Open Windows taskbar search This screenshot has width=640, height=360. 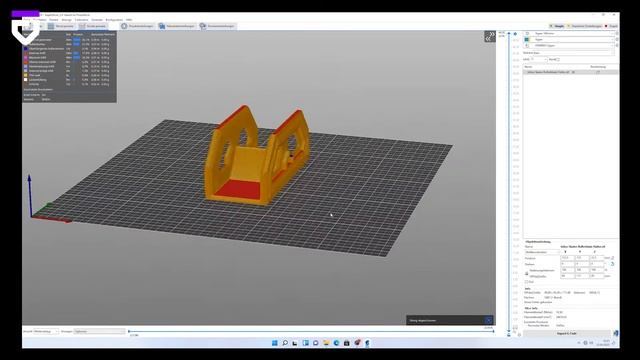coord(285,343)
